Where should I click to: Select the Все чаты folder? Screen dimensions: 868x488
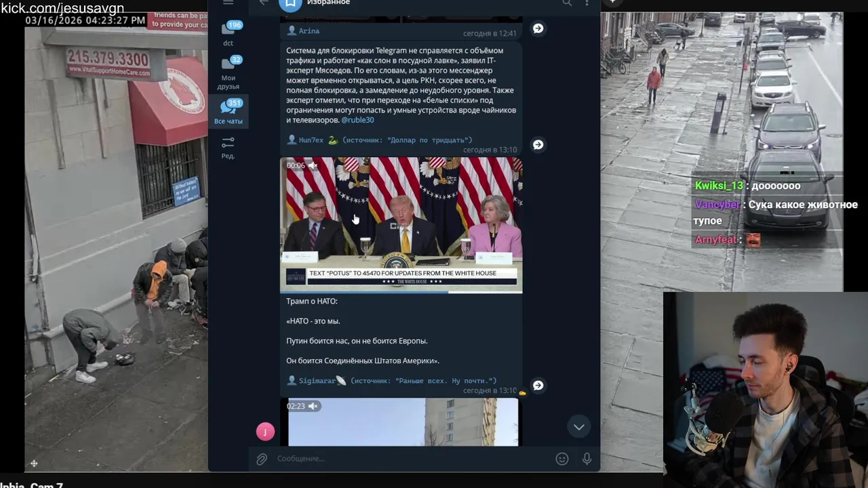[229, 112]
